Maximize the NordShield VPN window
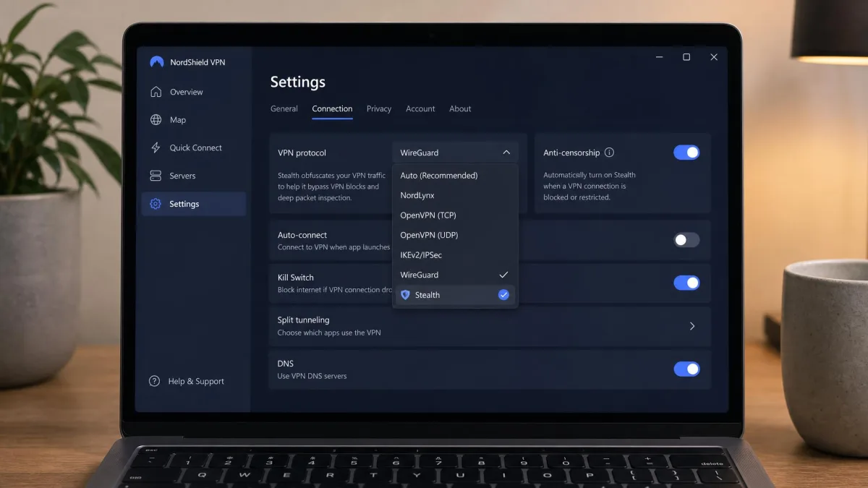Image resolution: width=868 pixels, height=488 pixels. tap(686, 57)
